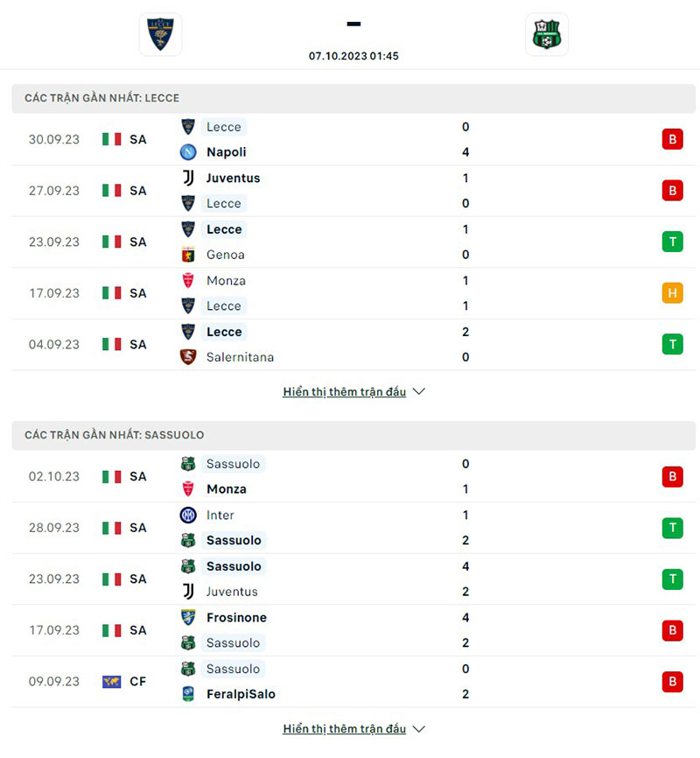Click the Inter club logo
Screen dimensions: 700x758
(x=187, y=515)
